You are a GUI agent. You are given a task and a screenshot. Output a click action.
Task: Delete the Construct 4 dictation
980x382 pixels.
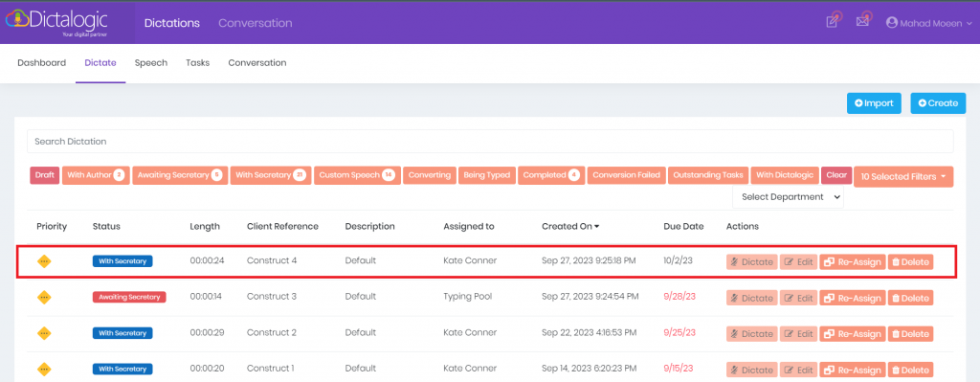(x=911, y=262)
